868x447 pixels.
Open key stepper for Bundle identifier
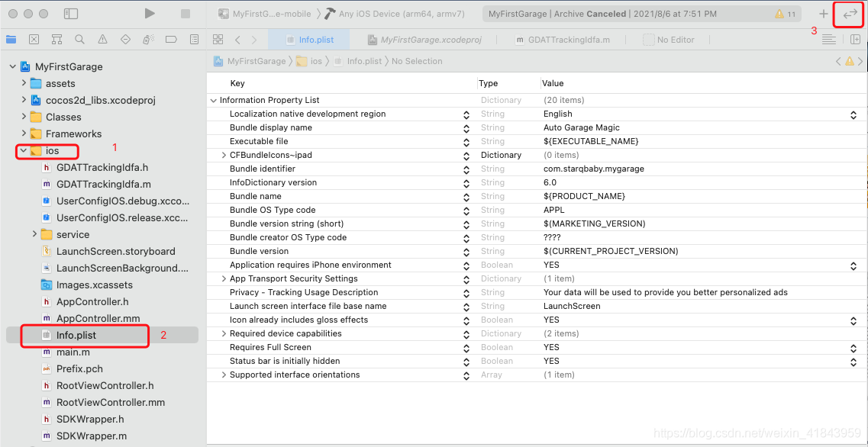(x=466, y=169)
